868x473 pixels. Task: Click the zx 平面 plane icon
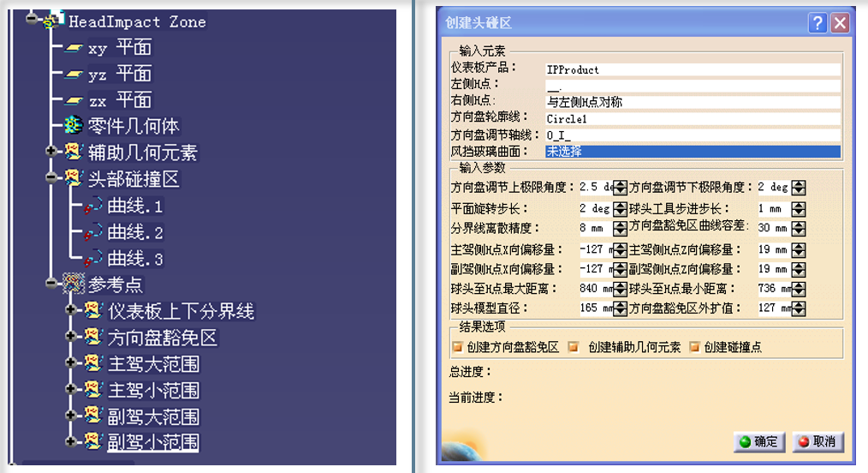tap(74, 101)
